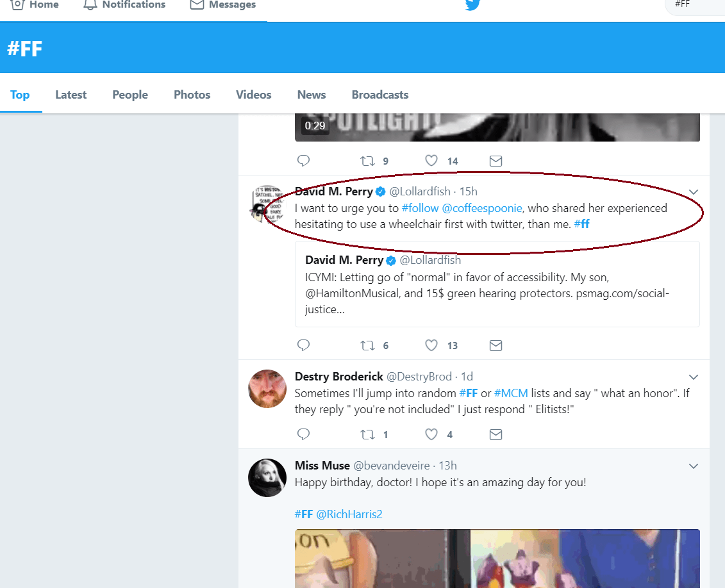
Task: Open @Lollardfish handle inside quoted tweet
Action: (x=430, y=260)
